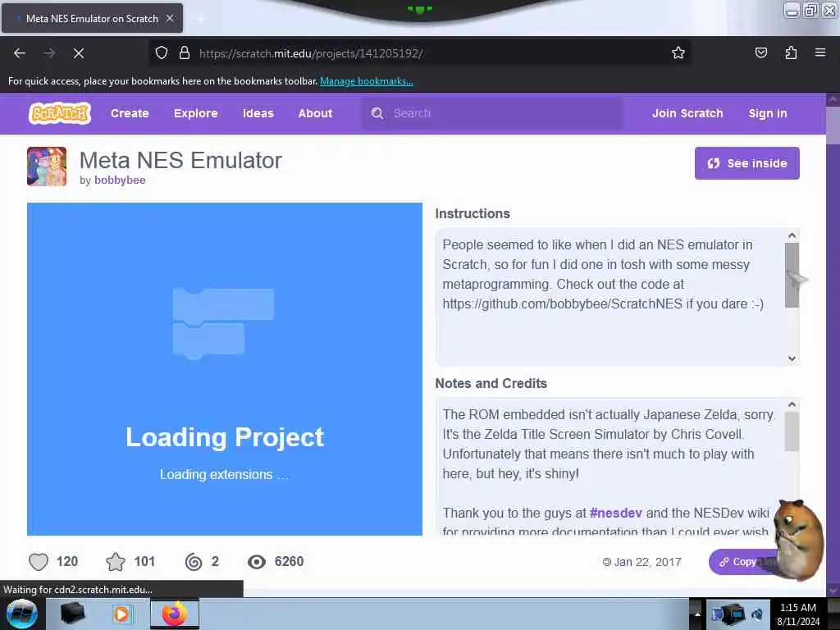
Task: Favorite this project with the star
Action: pos(115,561)
